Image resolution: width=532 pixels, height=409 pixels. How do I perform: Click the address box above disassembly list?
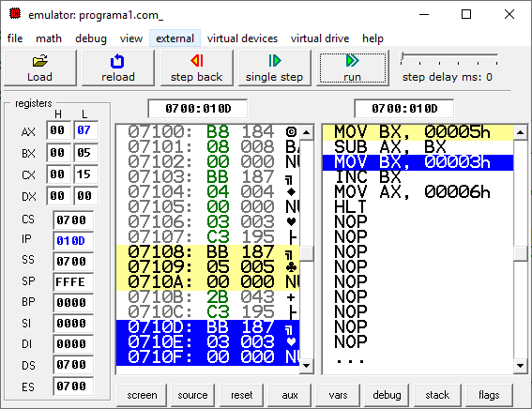click(404, 109)
